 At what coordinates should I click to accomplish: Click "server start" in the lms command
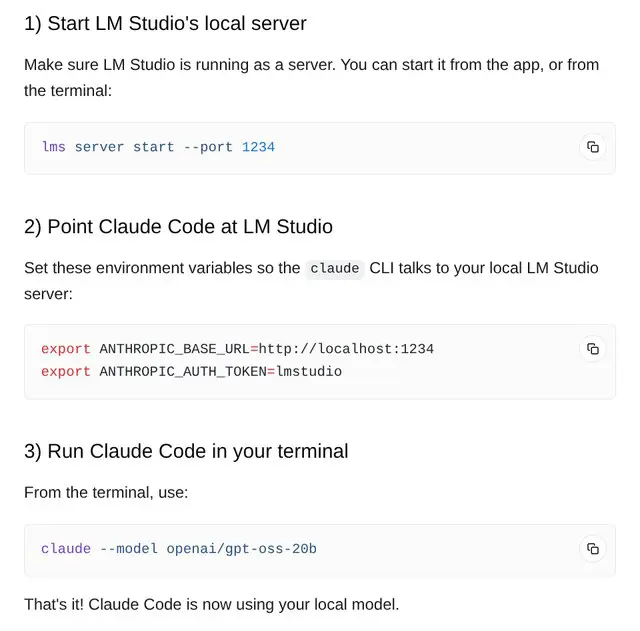point(124,147)
